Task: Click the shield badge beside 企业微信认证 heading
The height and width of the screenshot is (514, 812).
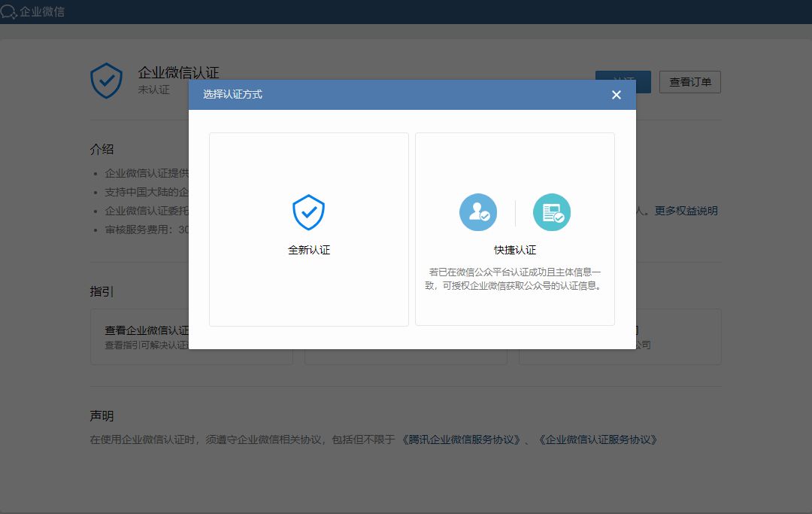Action: coord(106,80)
